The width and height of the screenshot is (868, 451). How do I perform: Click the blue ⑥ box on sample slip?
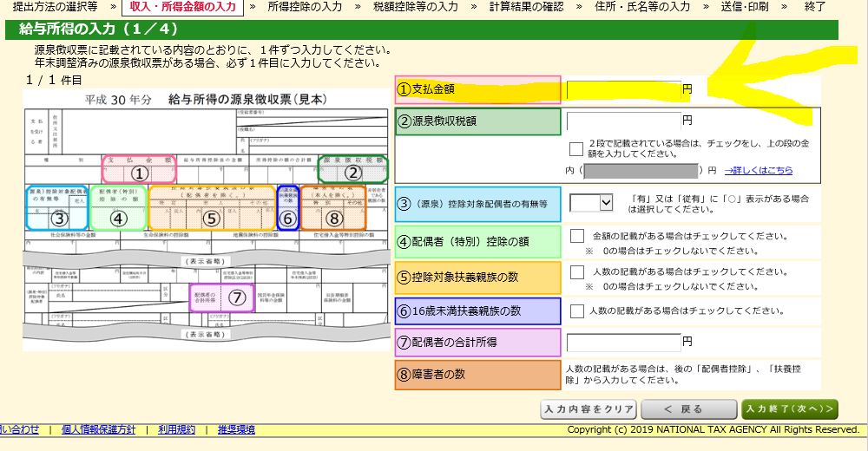pyautogui.click(x=288, y=208)
